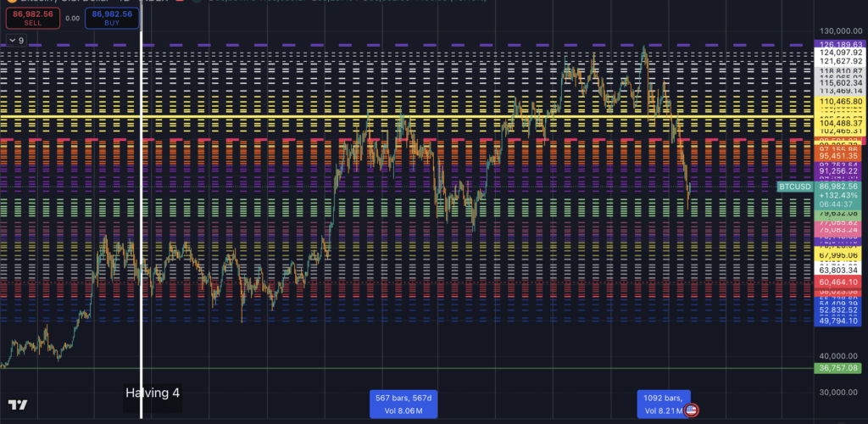Expand the collapsed indicators legend showing 9
This screenshot has height=424, width=868.
click(x=16, y=40)
